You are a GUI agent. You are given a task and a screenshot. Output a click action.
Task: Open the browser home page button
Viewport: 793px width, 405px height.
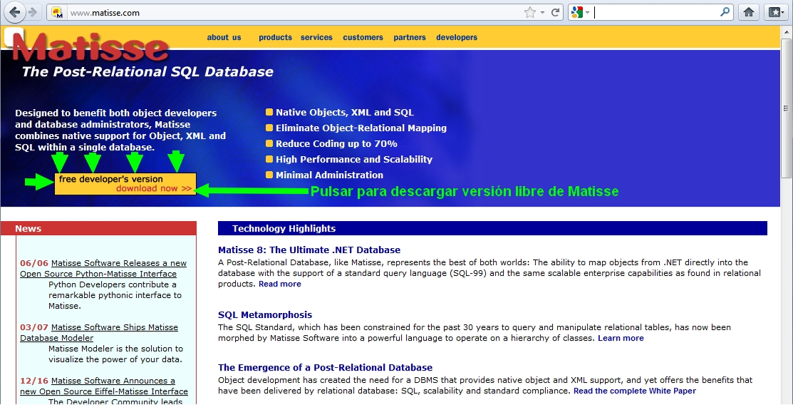(x=749, y=13)
